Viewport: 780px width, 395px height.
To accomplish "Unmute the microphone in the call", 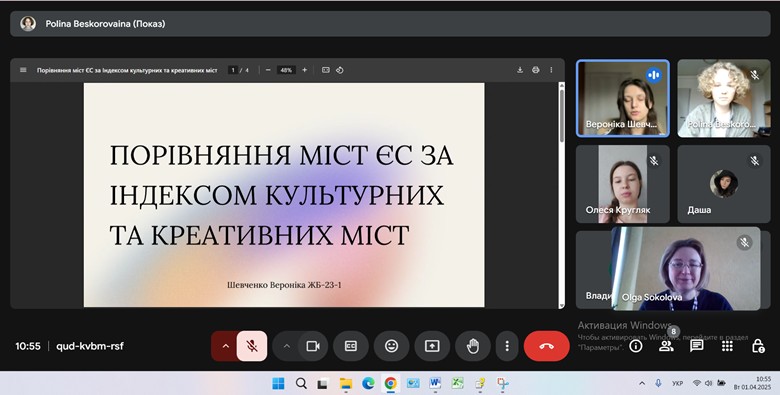I will 252,346.
